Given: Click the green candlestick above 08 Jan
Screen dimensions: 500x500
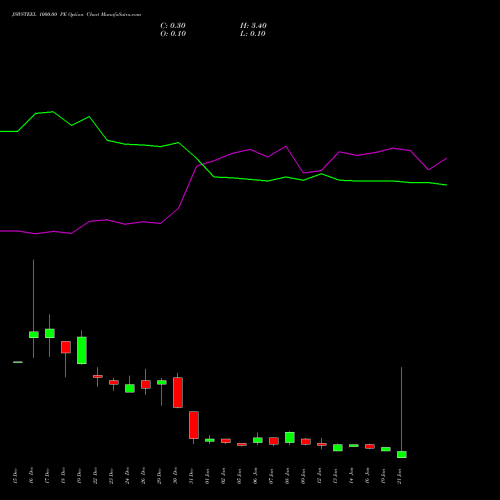Looking at the screenshot, I should point(290,437).
